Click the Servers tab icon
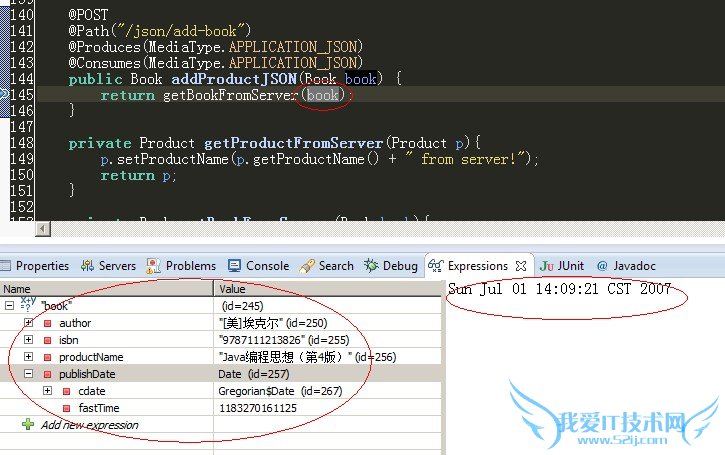 [x=87, y=265]
